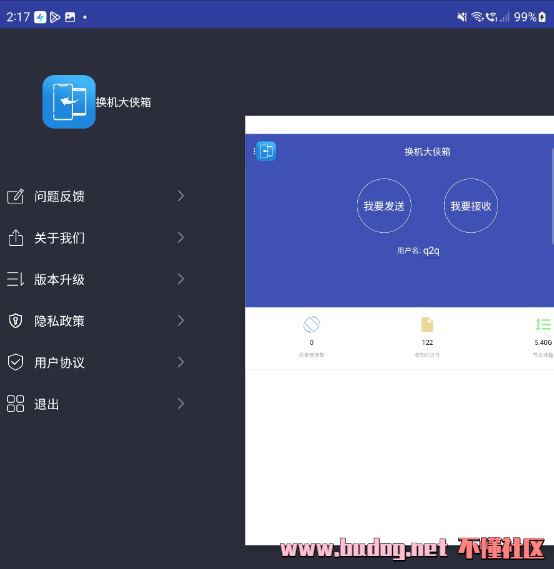Tap the small app icon in main header
Viewport: 554px width, 569px height.
click(266, 151)
